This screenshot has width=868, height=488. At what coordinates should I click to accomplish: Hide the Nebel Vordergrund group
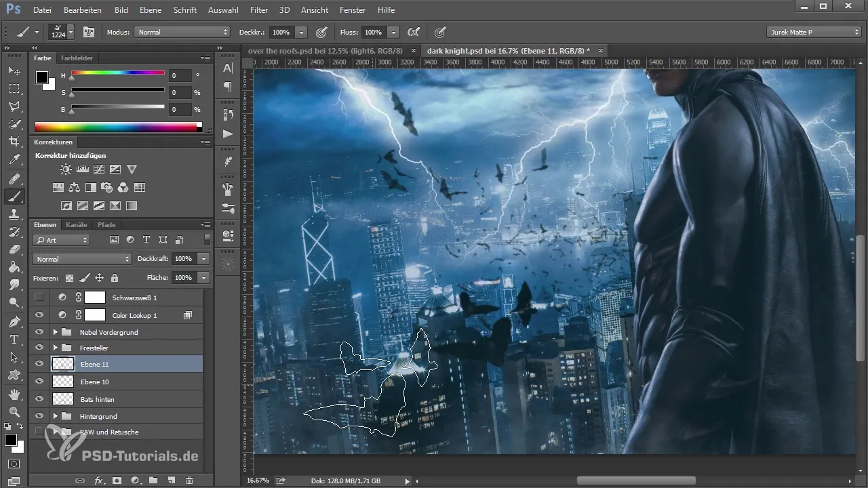pos(39,332)
